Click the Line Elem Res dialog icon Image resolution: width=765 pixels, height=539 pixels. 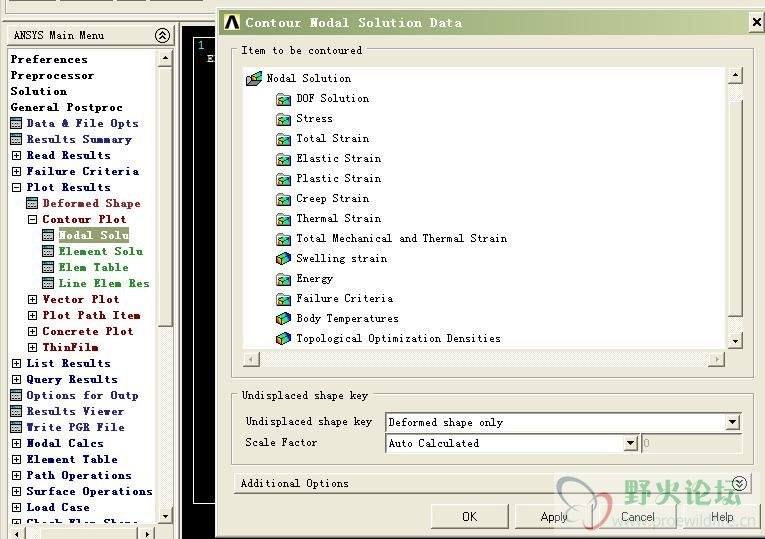pyautogui.click(x=48, y=283)
